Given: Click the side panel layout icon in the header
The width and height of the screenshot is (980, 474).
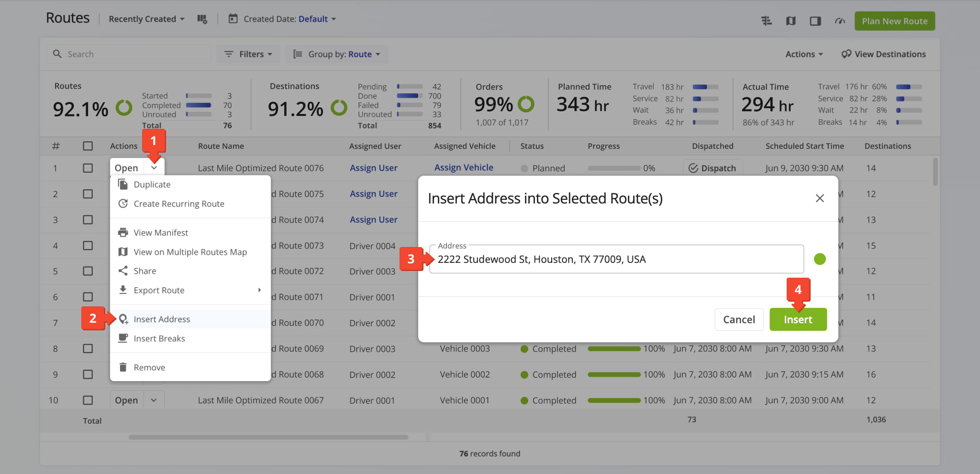Looking at the screenshot, I should click(815, 21).
